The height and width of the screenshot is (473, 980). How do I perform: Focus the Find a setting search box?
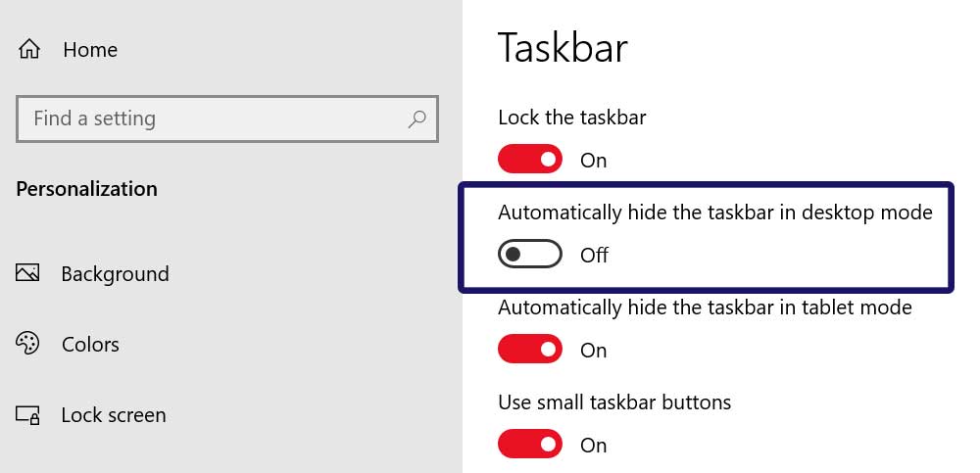[227, 118]
